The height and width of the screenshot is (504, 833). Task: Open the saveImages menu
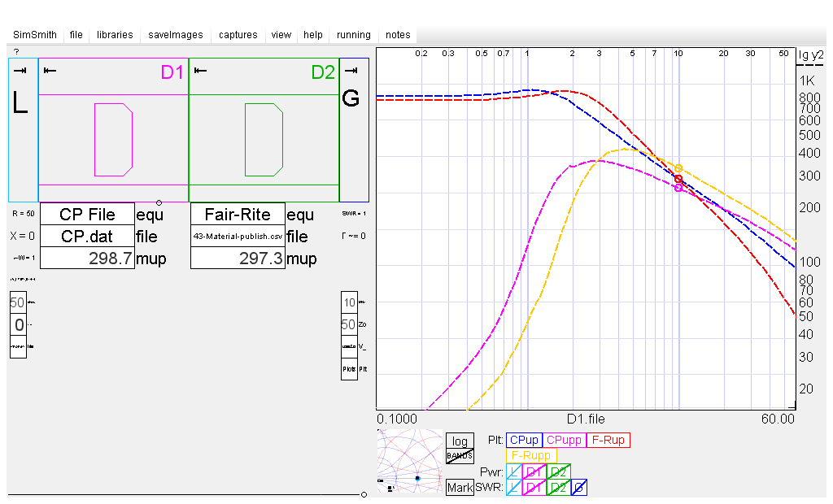176,34
